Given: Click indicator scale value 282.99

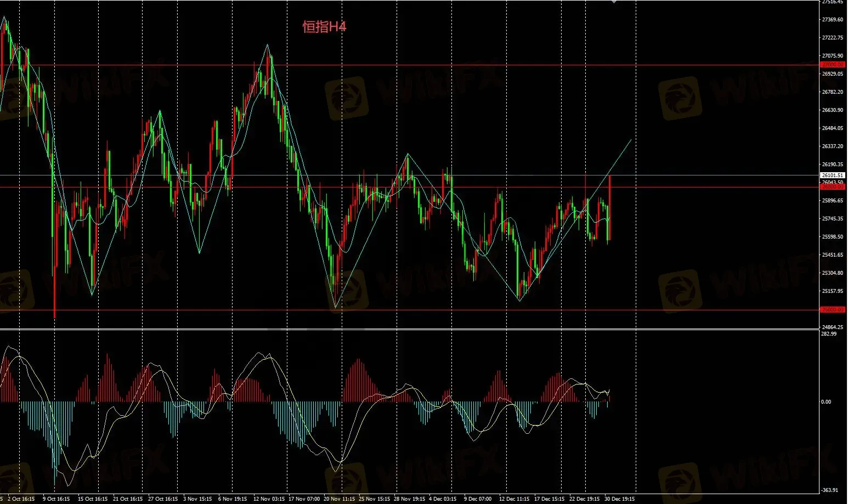Looking at the screenshot, I should click(x=829, y=334).
